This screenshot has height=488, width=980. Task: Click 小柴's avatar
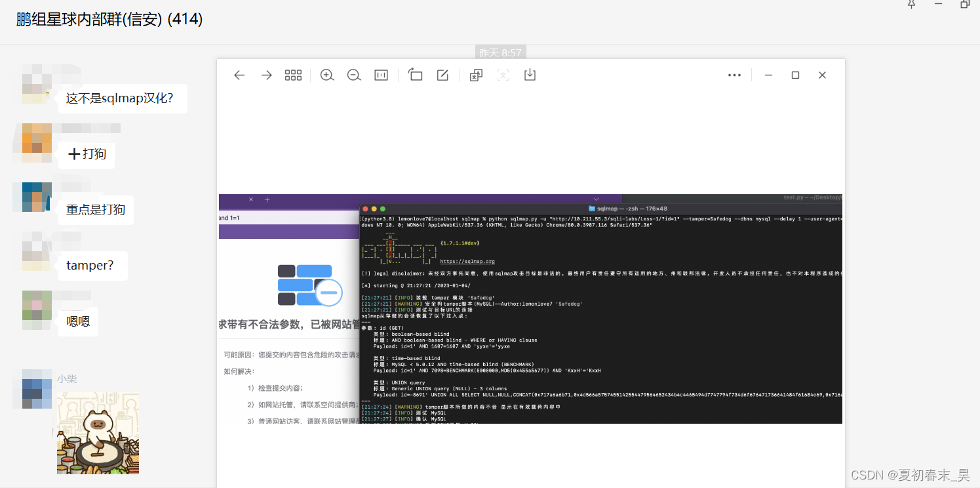[x=37, y=389]
